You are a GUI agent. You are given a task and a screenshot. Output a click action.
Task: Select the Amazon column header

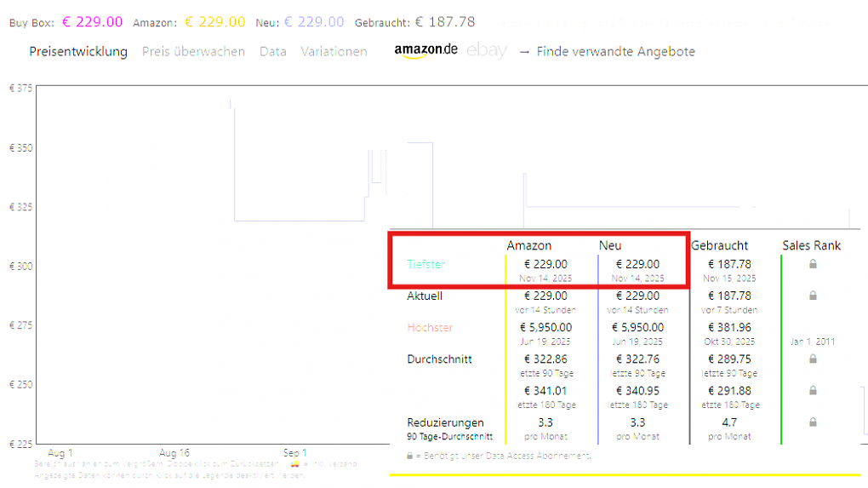[x=528, y=245]
